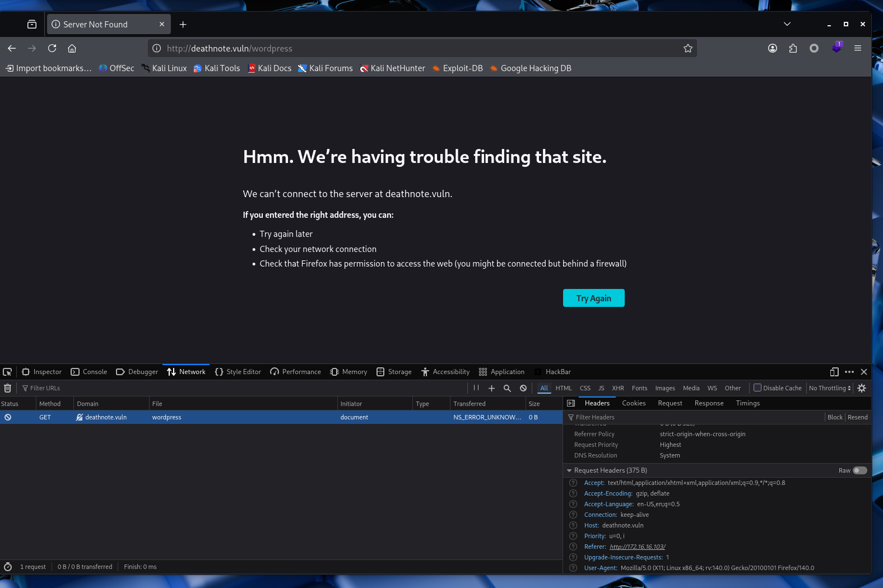Open network settings gear icon
Viewport: 883px width, 588px height.
click(862, 388)
